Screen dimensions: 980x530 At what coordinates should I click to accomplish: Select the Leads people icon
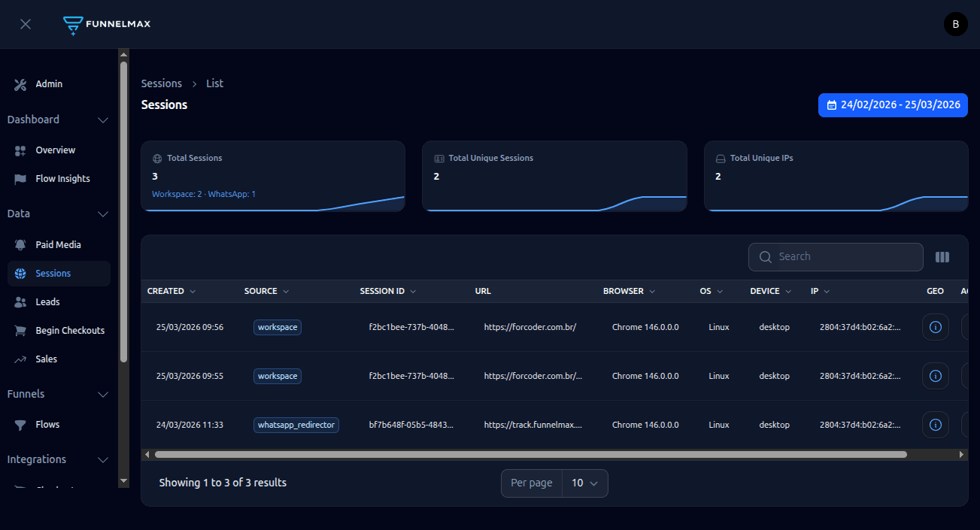[20, 301]
